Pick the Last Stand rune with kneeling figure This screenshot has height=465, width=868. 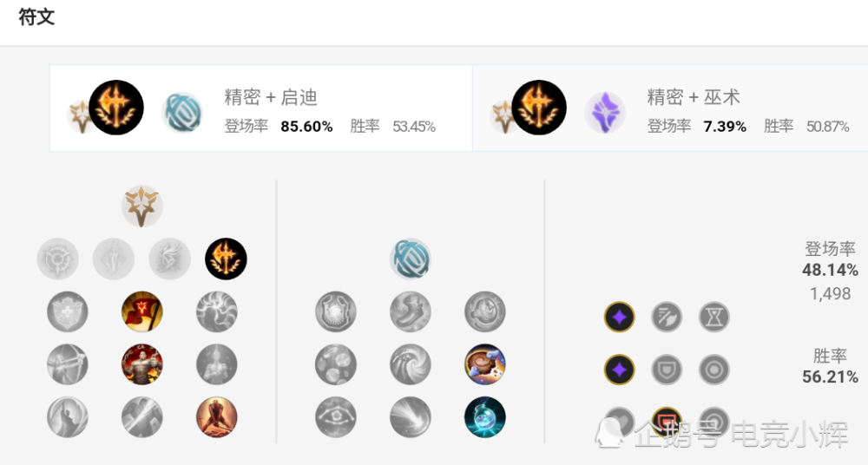(x=216, y=416)
